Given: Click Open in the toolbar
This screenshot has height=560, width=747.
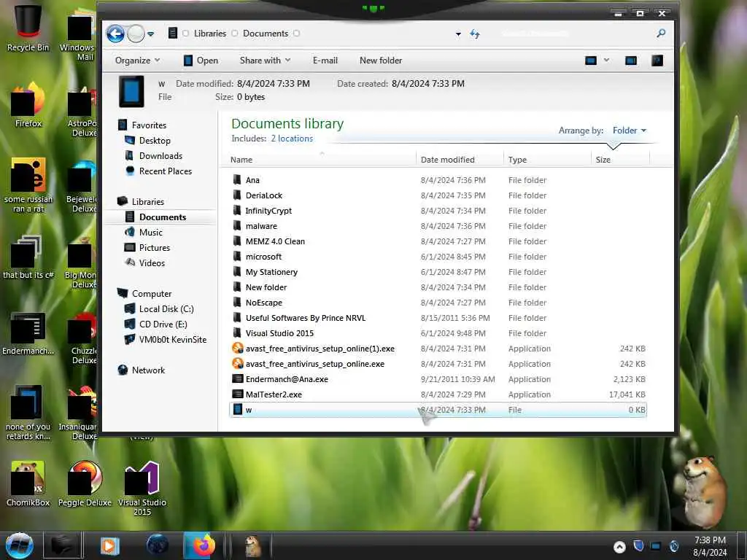Looking at the screenshot, I should [201, 61].
